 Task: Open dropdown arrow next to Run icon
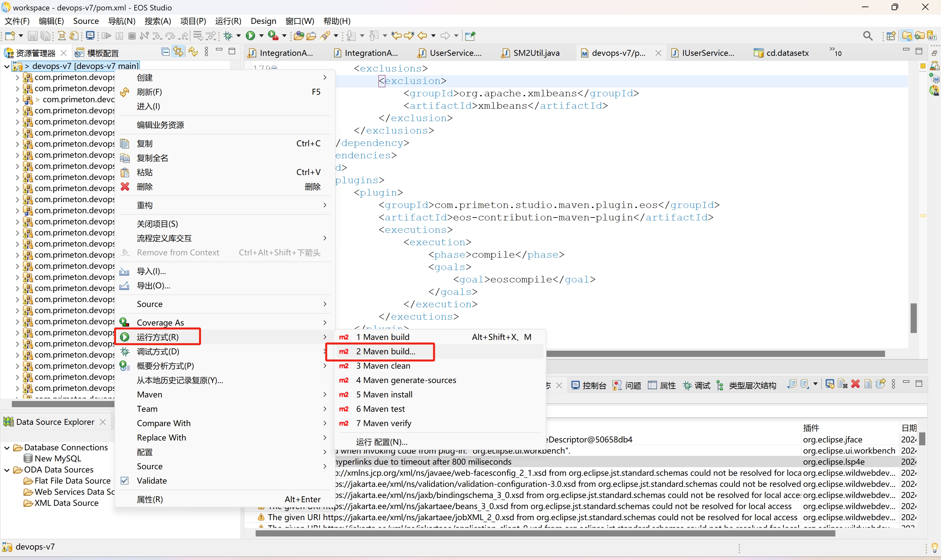pyautogui.click(x=261, y=36)
